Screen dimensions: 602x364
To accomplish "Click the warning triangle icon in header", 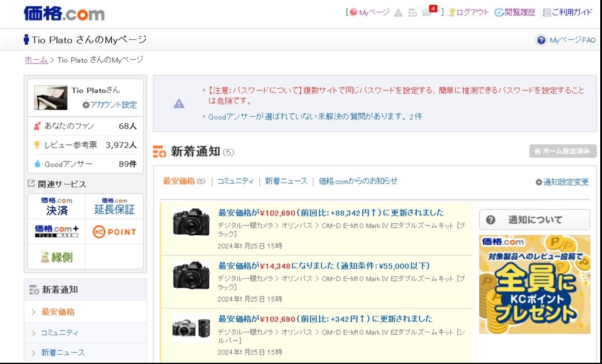I will (x=399, y=13).
